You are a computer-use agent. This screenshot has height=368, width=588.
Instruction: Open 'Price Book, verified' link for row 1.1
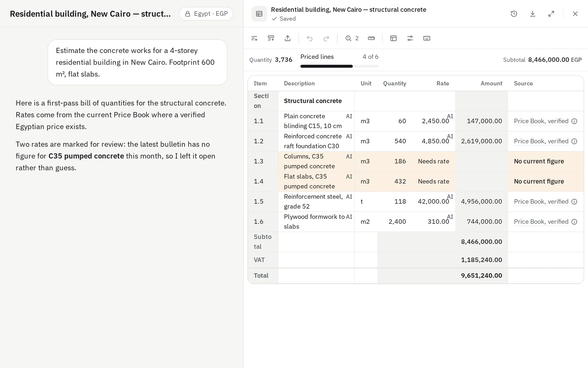click(541, 121)
